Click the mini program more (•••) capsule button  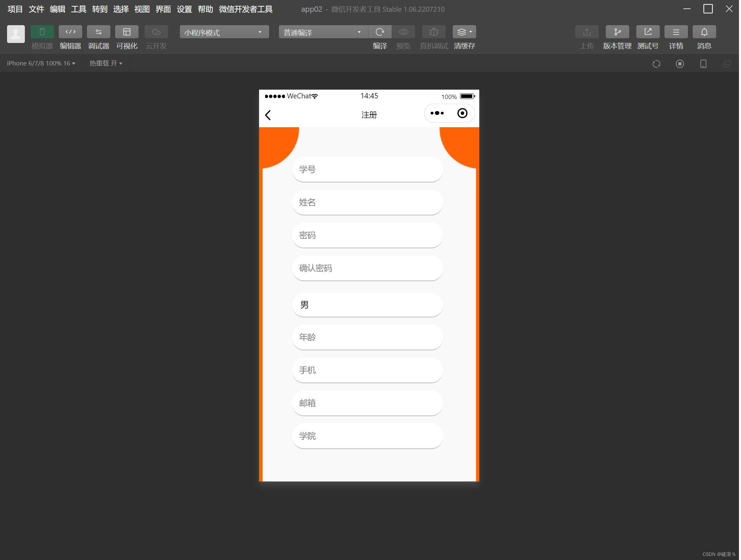[x=437, y=113]
